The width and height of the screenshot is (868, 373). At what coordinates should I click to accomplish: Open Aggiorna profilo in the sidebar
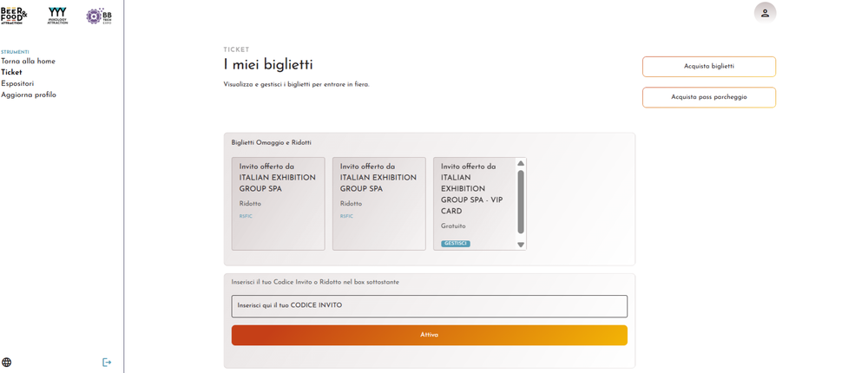click(x=29, y=95)
